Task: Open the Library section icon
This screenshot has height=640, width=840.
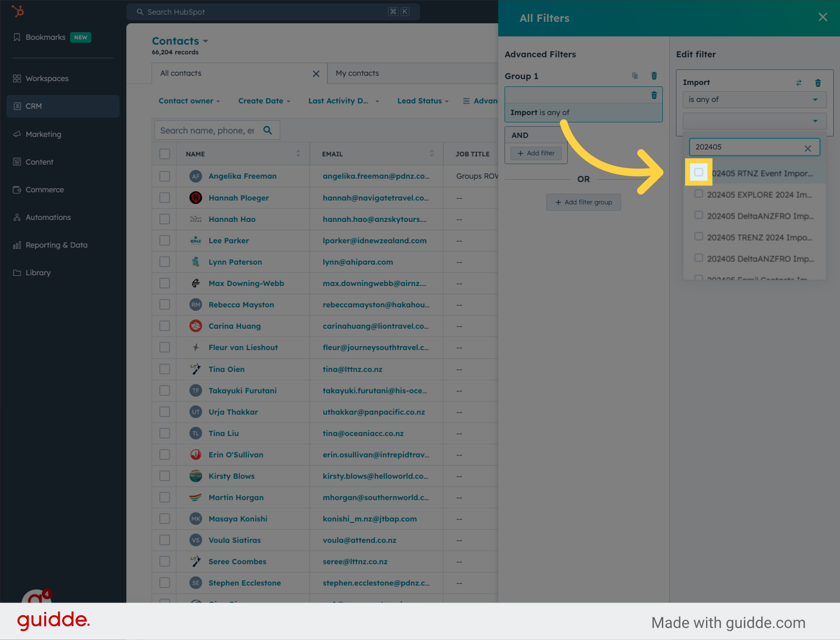Action: point(17,272)
